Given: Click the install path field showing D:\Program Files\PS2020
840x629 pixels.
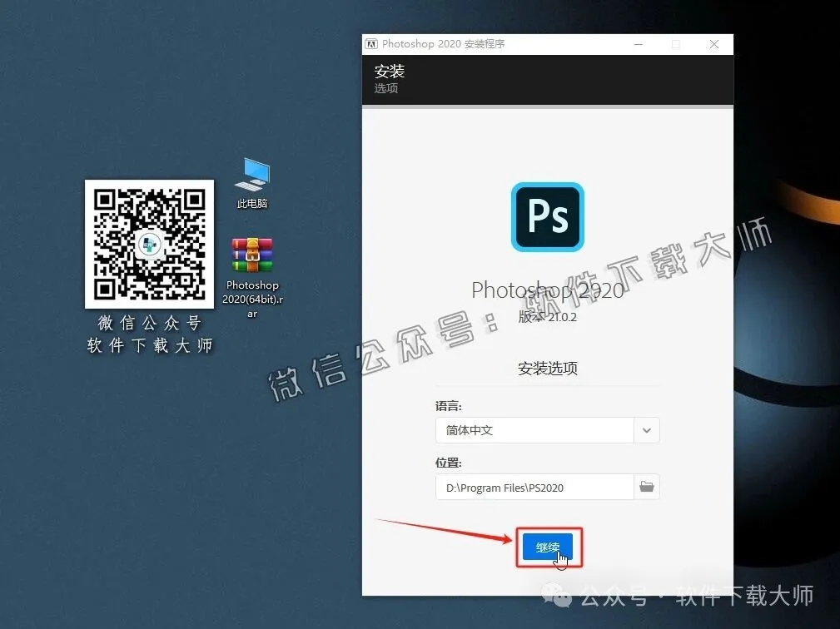Looking at the screenshot, I should [x=533, y=487].
